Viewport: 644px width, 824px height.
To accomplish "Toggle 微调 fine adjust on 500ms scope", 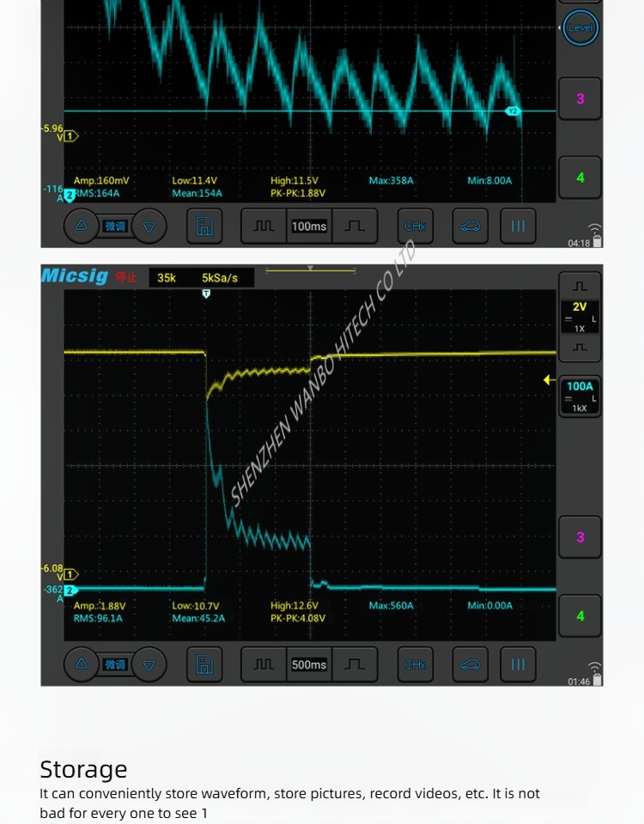I will click(115, 664).
